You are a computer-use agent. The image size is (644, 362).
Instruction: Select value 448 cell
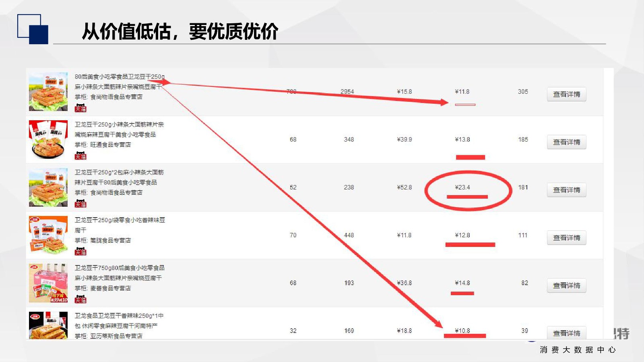coord(349,235)
